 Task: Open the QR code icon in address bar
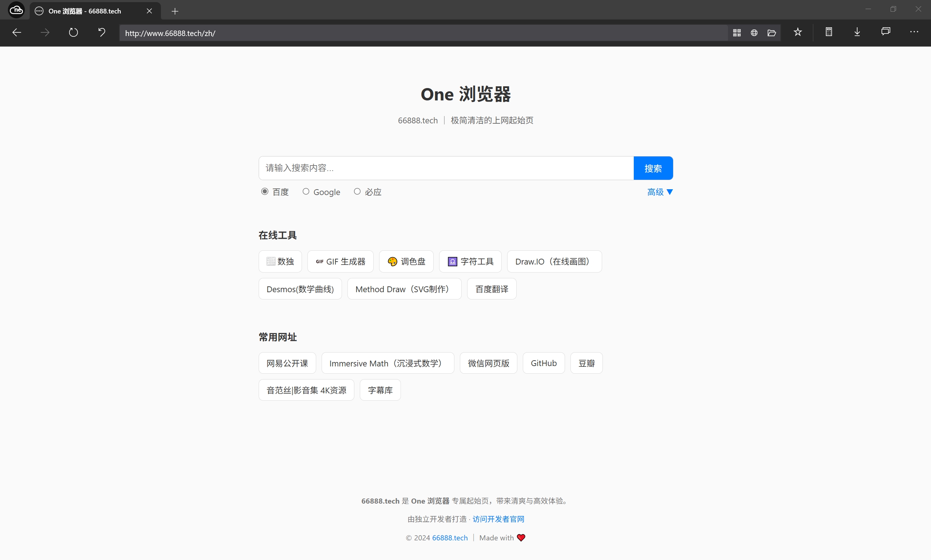[737, 33]
